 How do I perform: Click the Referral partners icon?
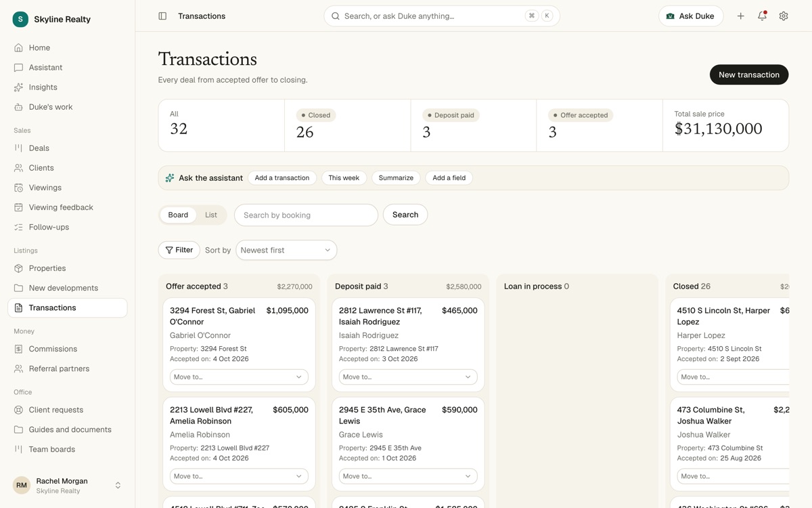(18, 368)
